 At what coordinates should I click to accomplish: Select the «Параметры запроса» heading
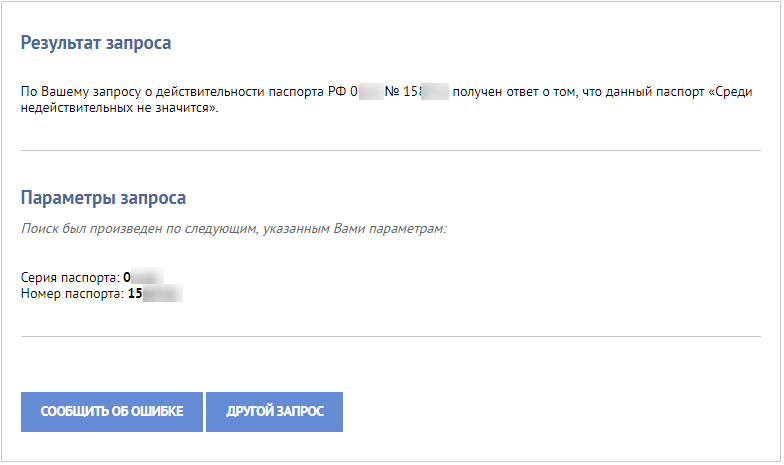[x=103, y=198]
